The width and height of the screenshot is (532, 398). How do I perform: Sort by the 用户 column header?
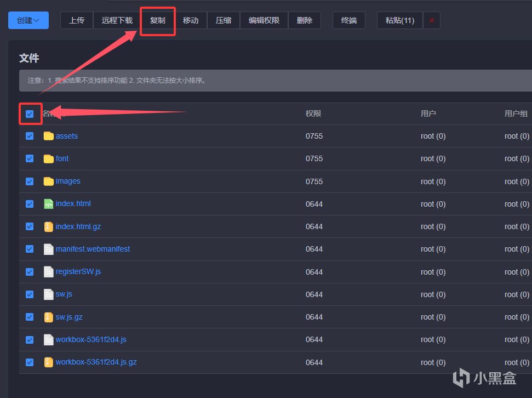pos(428,114)
